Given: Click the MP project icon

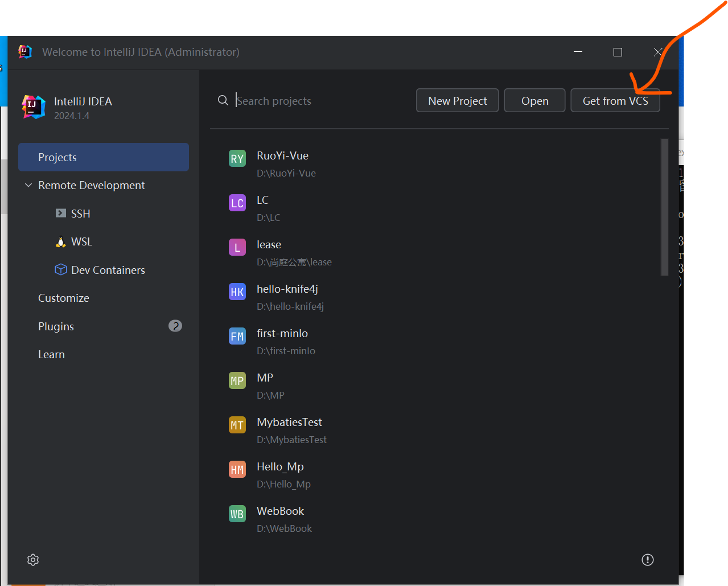Looking at the screenshot, I should click(x=237, y=380).
